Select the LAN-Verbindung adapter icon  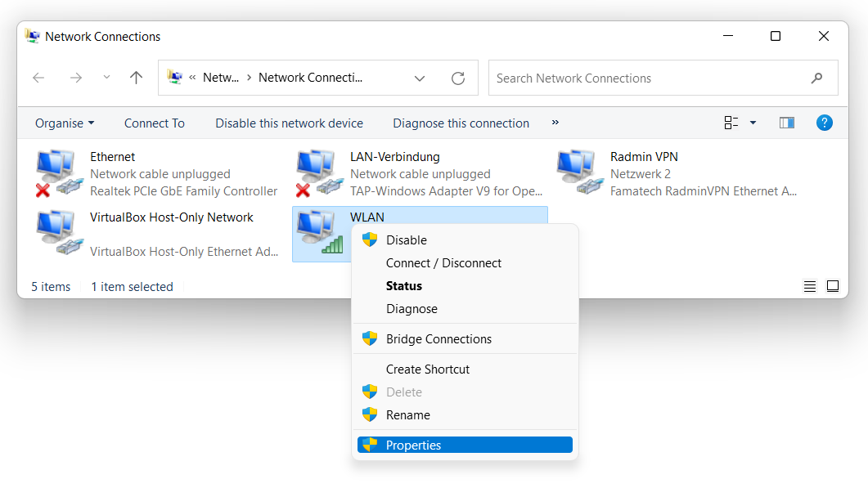pyautogui.click(x=319, y=173)
